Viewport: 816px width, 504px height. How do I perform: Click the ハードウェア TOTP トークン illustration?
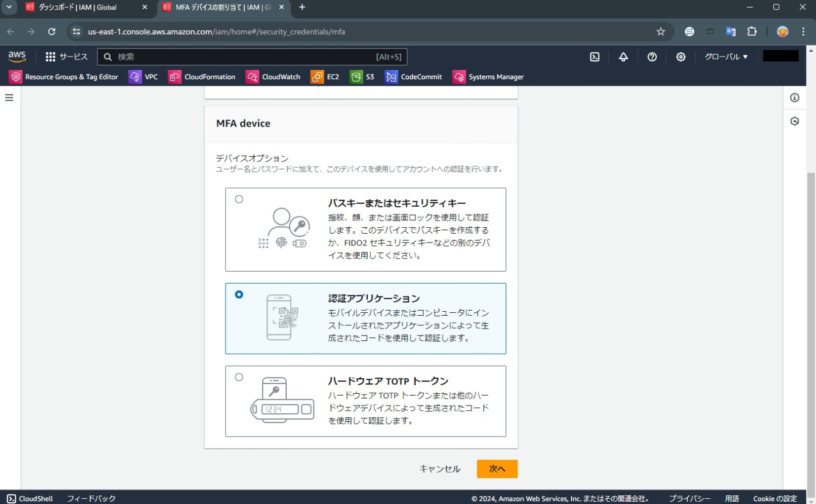click(282, 401)
